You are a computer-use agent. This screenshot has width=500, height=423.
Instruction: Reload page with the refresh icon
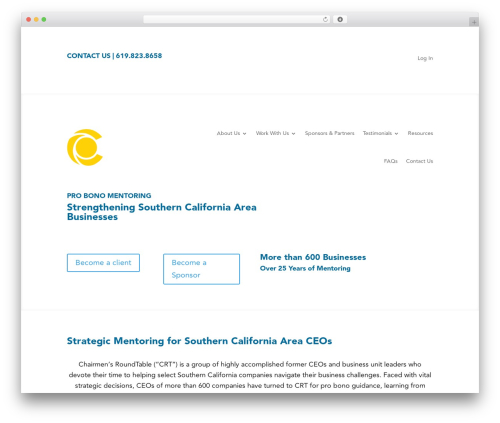point(325,20)
